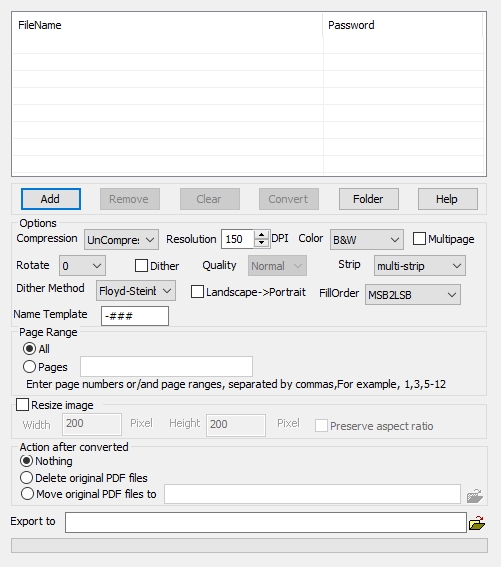The height and width of the screenshot is (567, 501).
Task: Click the Password column header
Action: coord(403,25)
